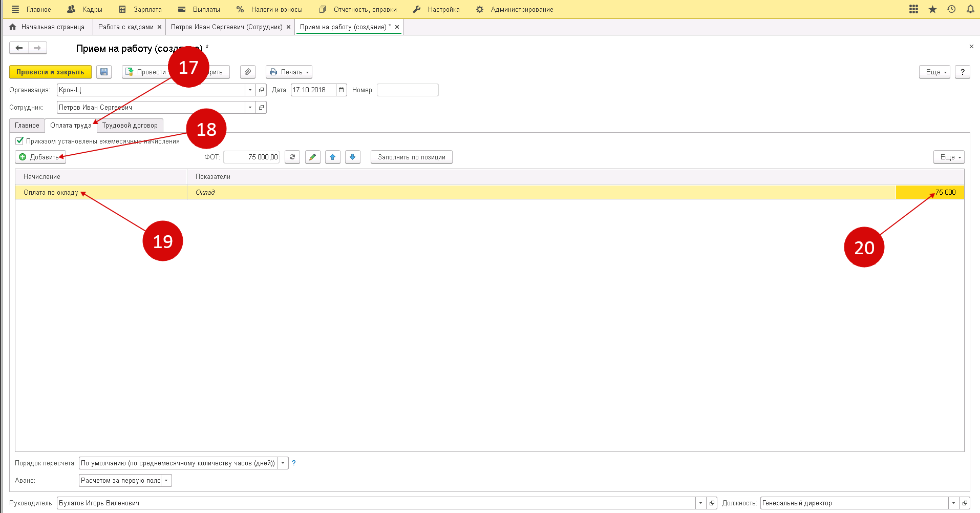The width and height of the screenshot is (980, 513).
Task: Toggle ежемесячные начисления checkbox
Action: point(20,141)
